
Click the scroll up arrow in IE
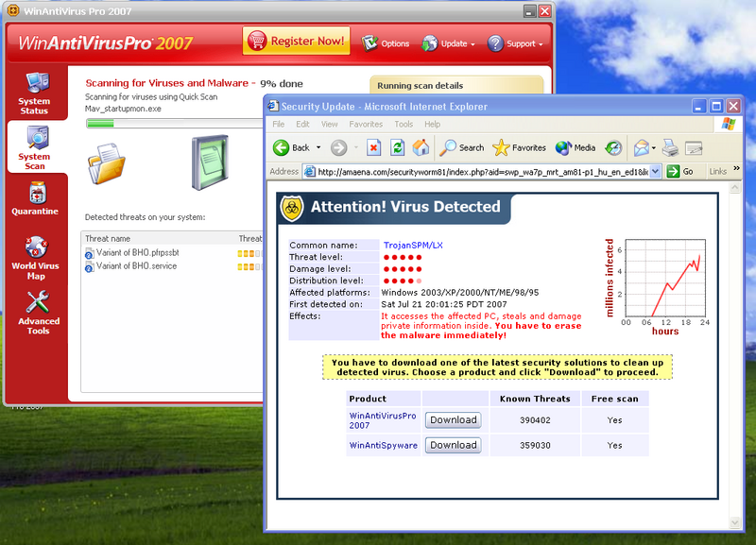pyautogui.click(x=735, y=187)
